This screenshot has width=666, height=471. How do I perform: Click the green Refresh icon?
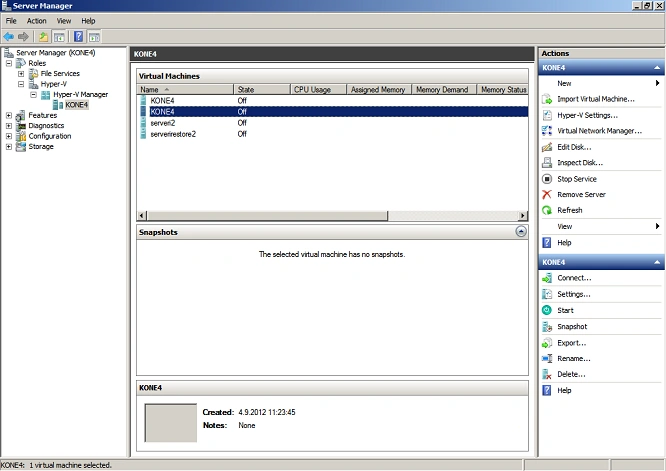tap(547, 210)
